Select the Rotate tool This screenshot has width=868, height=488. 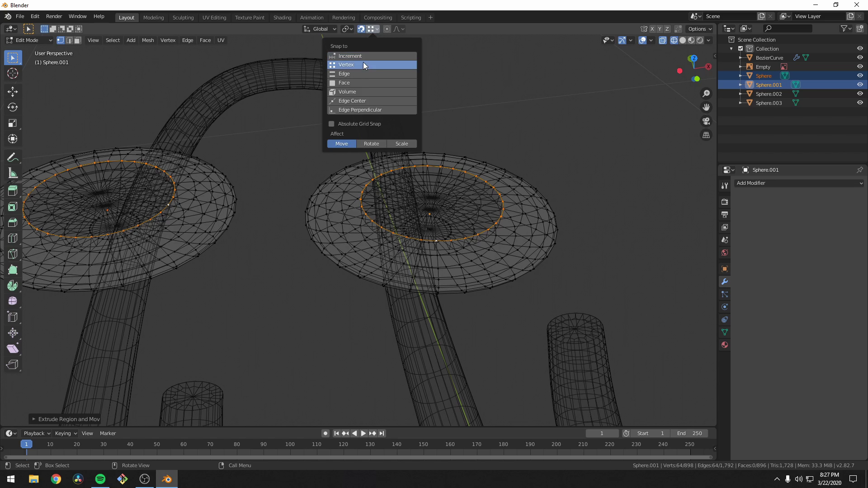[x=13, y=108]
